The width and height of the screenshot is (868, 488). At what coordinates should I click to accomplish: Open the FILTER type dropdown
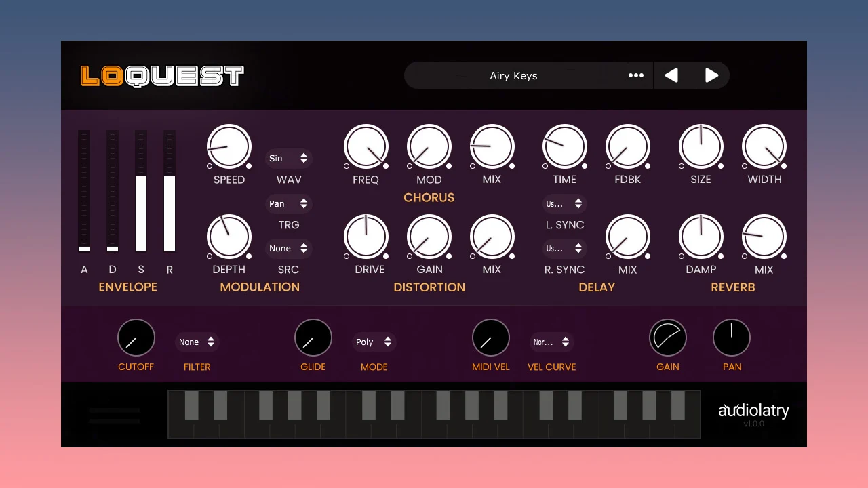[197, 342]
